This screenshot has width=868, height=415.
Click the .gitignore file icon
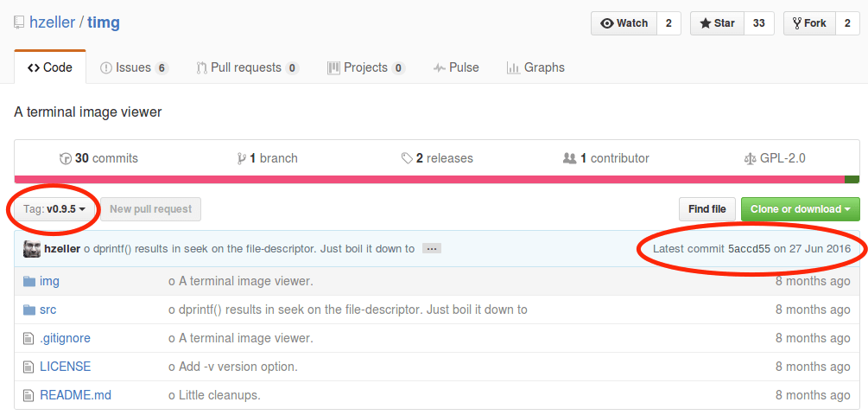29,338
